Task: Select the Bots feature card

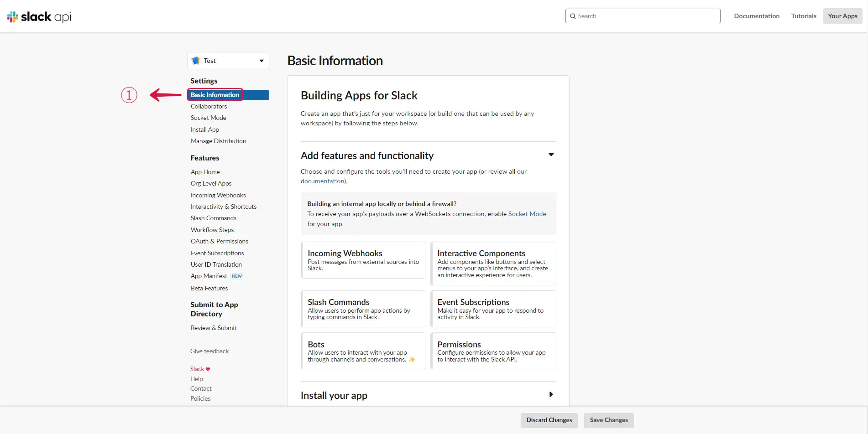Action: (x=363, y=351)
